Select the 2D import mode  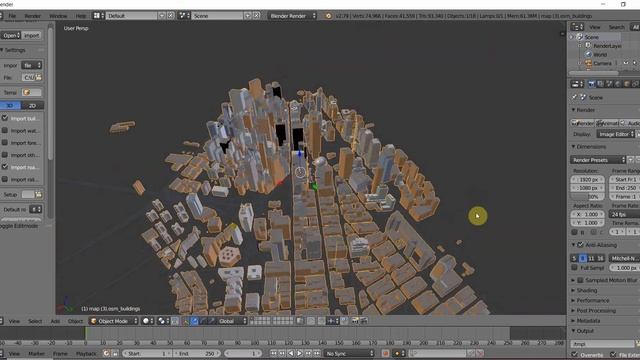(x=32, y=106)
